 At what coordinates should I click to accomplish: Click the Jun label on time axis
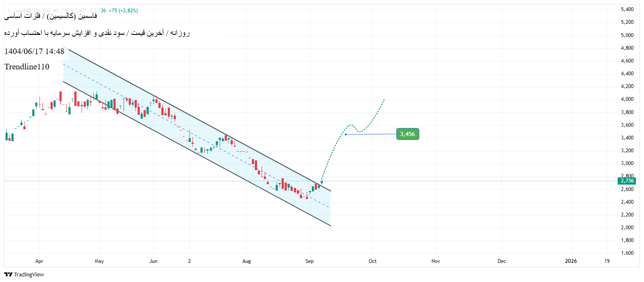coord(154,261)
